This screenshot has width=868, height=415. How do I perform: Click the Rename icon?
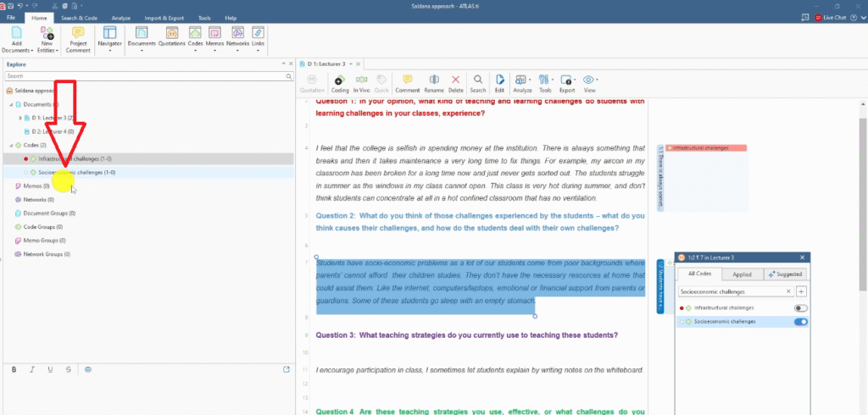coord(434,83)
